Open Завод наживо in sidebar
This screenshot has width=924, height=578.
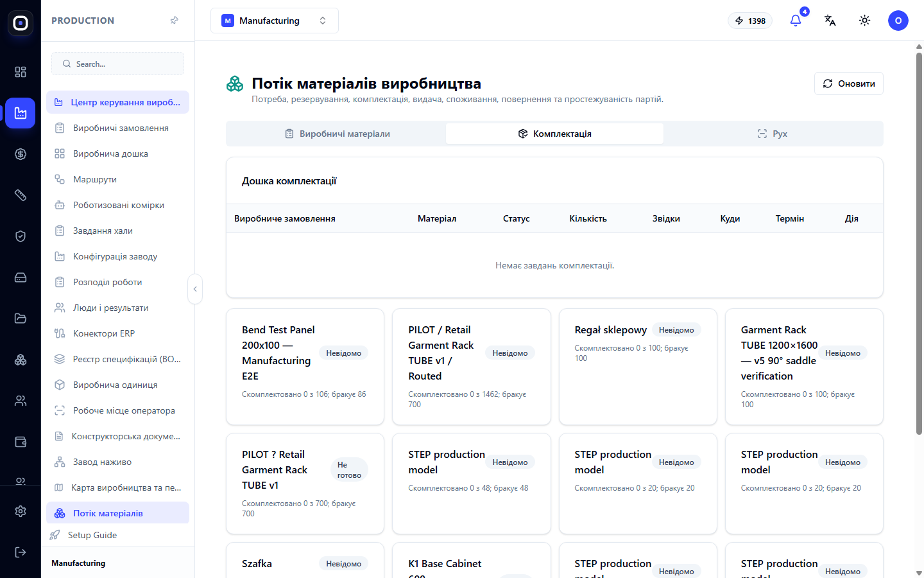[x=117, y=462]
